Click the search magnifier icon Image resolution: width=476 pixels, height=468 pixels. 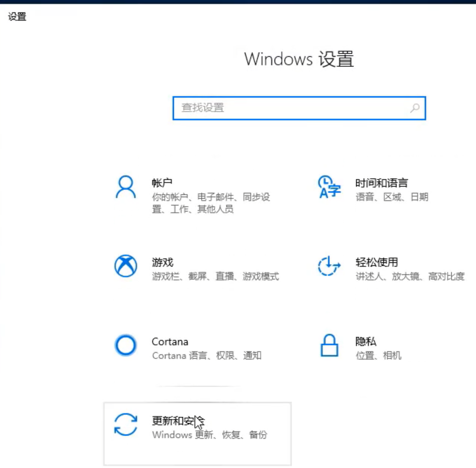click(x=415, y=108)
